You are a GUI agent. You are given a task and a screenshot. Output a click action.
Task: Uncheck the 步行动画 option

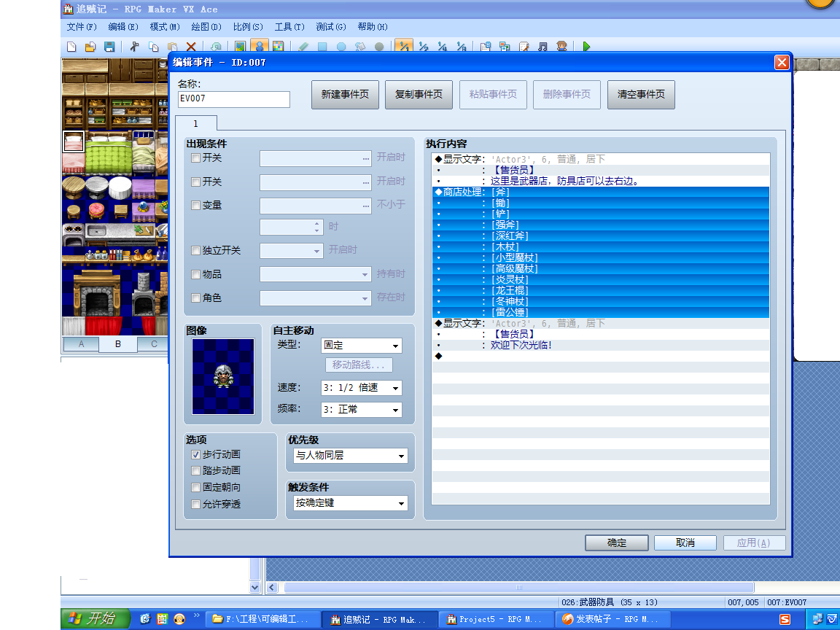tap(195, 454)
